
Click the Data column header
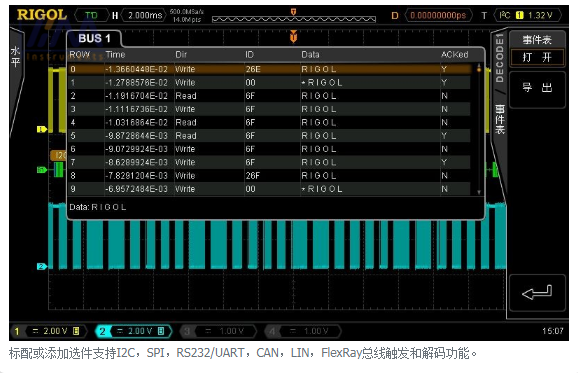tap(310, 55)
